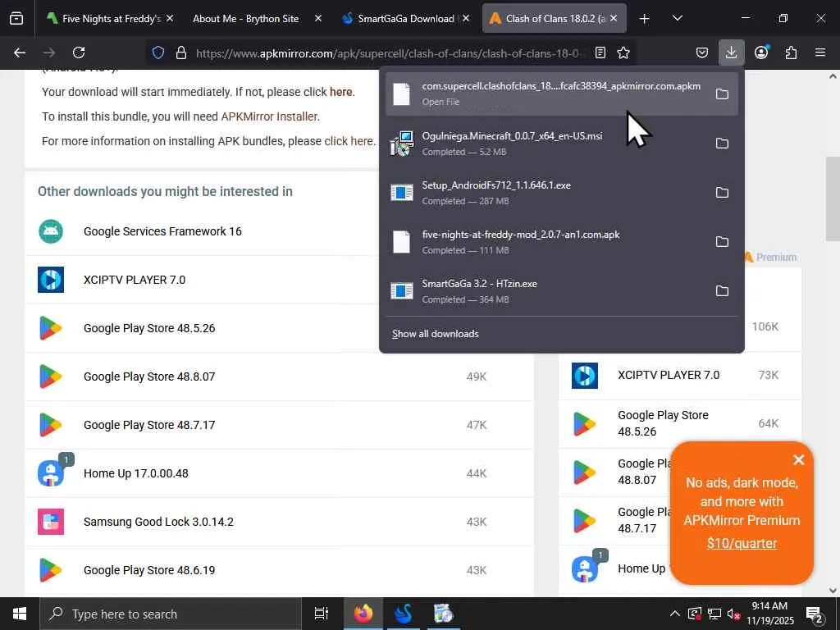Screen dimensions: 840x630
Task: Click Samsung Good Lock app icon
Action: click(51, 522)
